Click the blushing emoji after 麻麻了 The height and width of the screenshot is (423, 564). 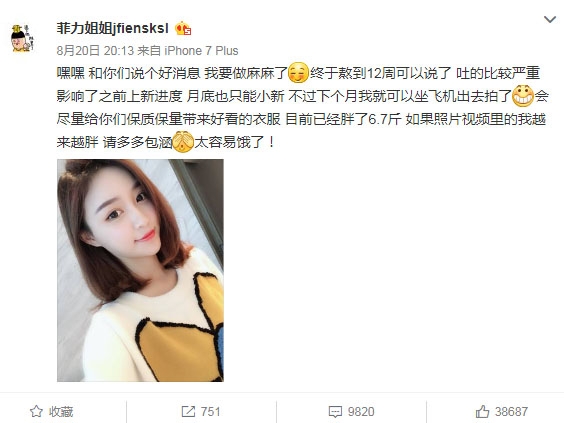coord(299,73)
